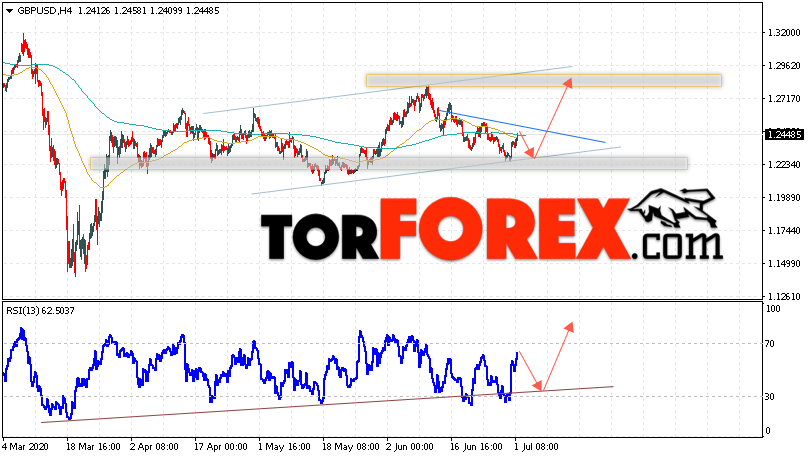Click the 2 Apr 08:00 date label
Image resolution: width=808 pixels, height=458 pixels.
coord(155,447)
